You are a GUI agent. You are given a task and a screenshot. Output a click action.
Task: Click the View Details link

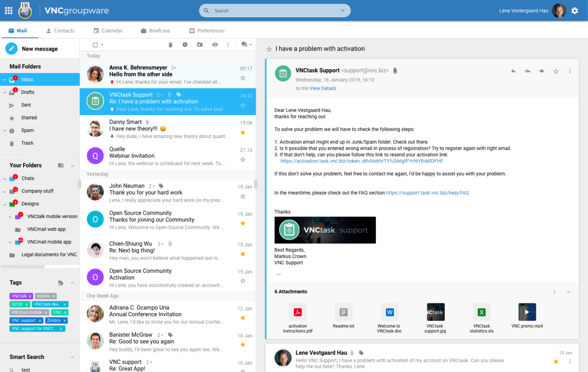point(323,88)
